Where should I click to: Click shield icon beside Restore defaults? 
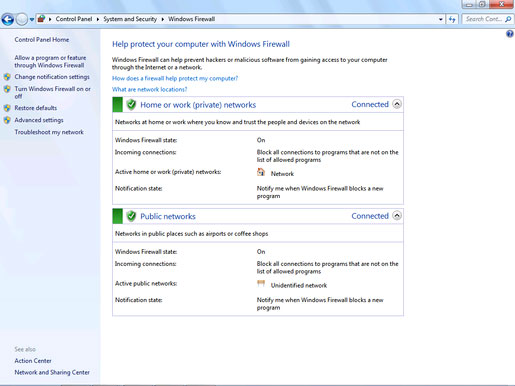[x=7, y=108]
